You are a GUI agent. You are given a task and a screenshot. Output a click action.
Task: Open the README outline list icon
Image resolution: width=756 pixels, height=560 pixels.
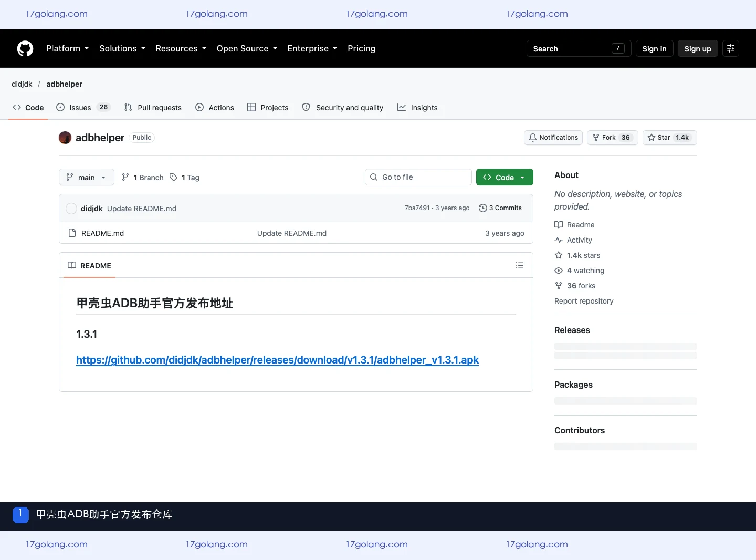520,265
